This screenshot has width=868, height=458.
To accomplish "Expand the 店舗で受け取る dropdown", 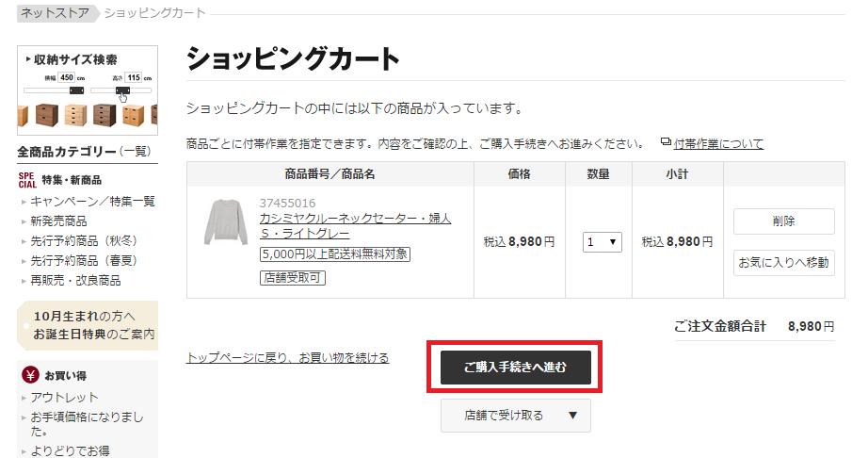I will point(515,416).
